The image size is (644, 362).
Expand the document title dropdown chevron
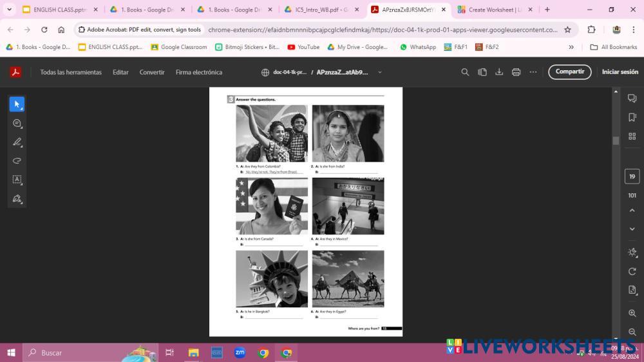pos(380,72)
